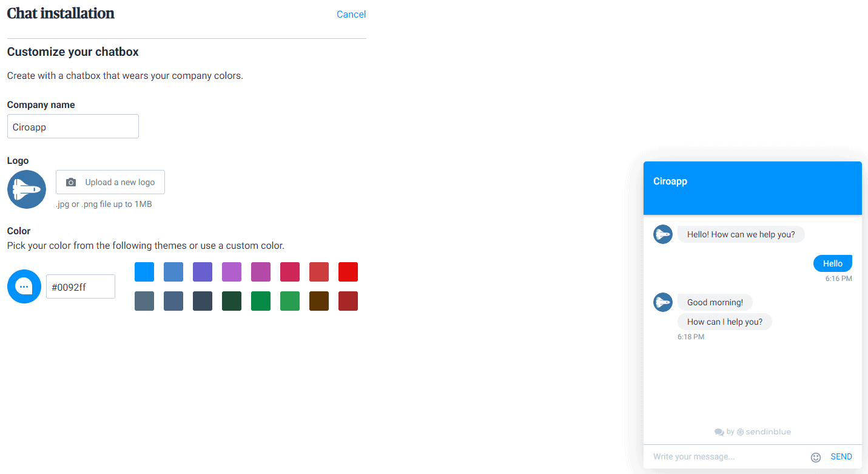Choose the brown swatch
The image size is (868, 474).
319,301
